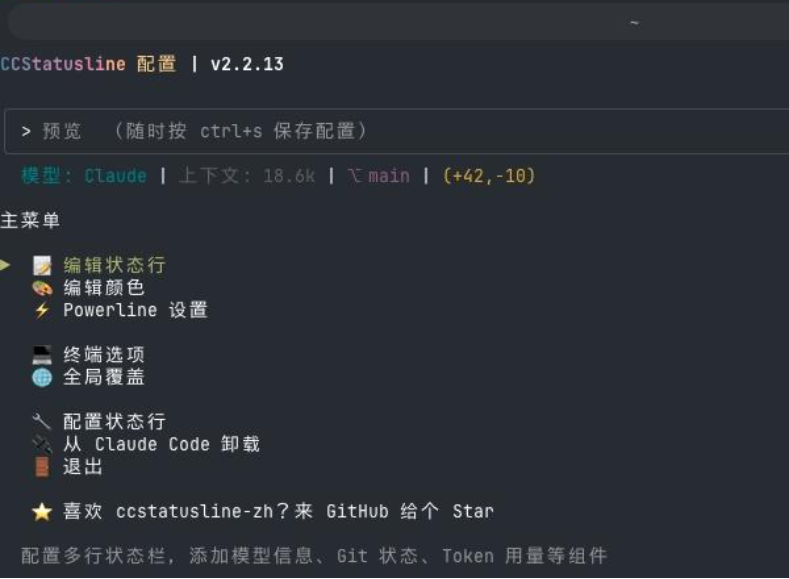Select 全局覆盖 menu item
Screen dimensions: 789x579
click(x=104, y=377)
